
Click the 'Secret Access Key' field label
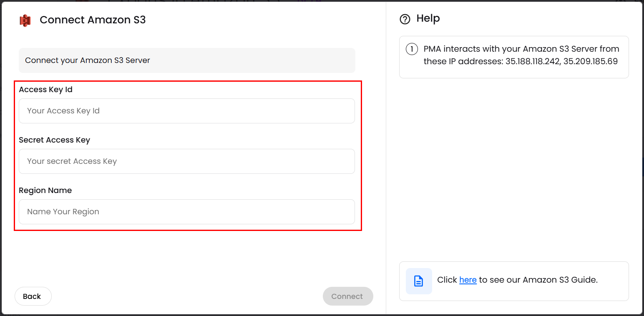pos(55,140)
